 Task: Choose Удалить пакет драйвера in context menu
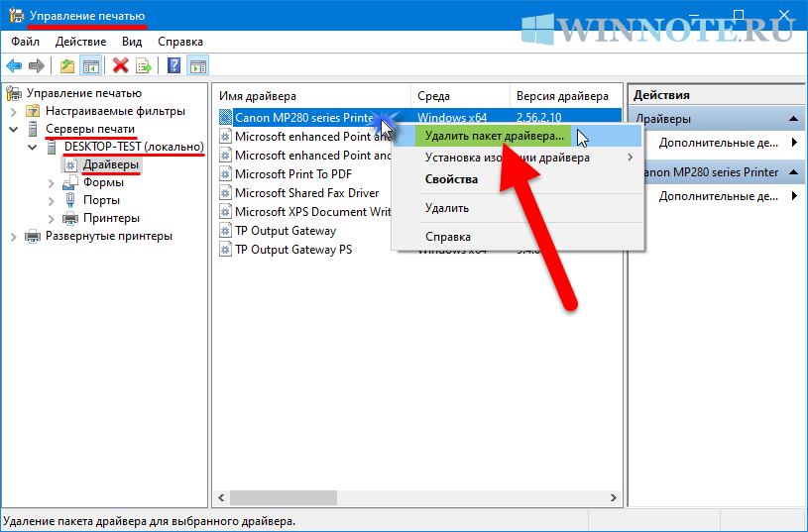491,136
